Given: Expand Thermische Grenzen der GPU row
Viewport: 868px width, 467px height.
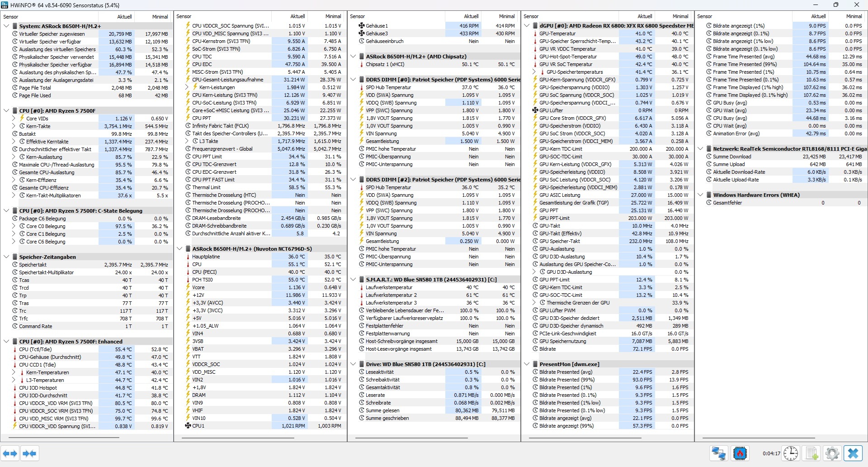Looking at the screenshot, I should (534, 303).
